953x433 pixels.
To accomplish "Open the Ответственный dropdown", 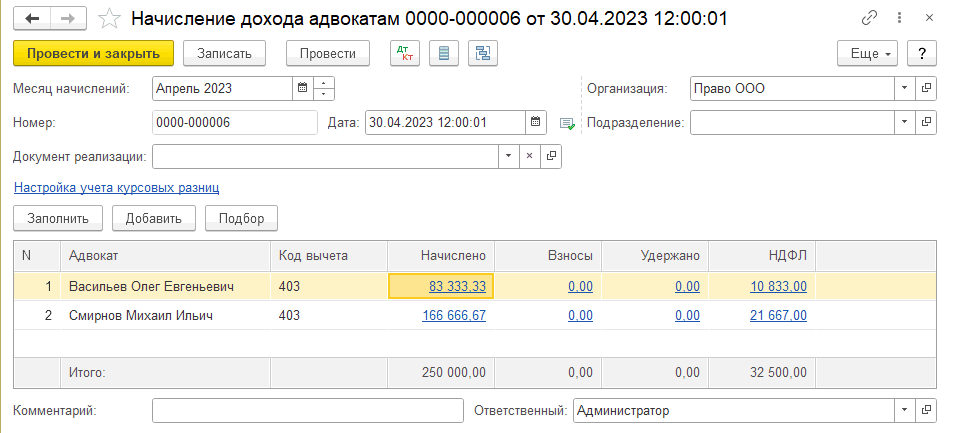I will point(904,410).
